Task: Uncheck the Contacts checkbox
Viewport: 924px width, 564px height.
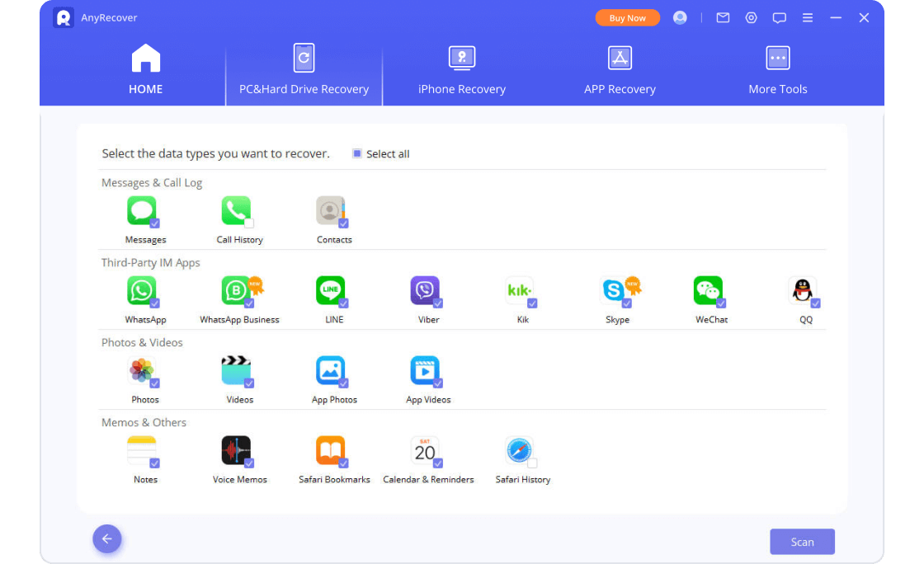Action: pos(343,223)
